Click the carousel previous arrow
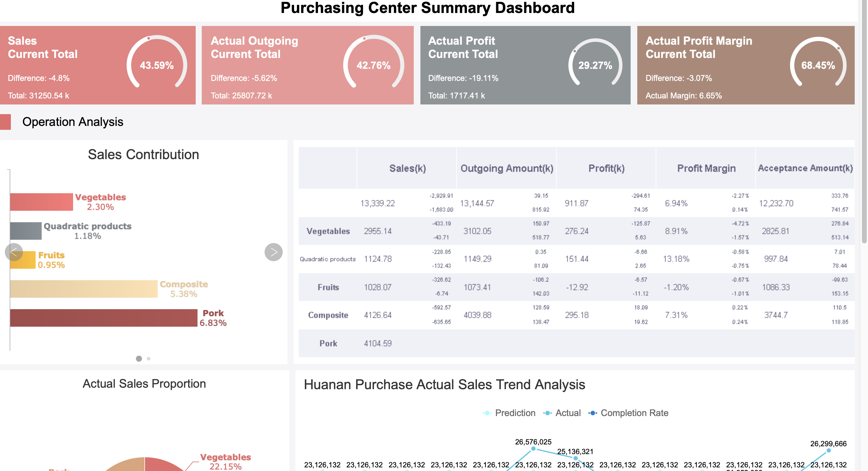The height and width of the screenshot is (471, 868). (x=14, y=252)
